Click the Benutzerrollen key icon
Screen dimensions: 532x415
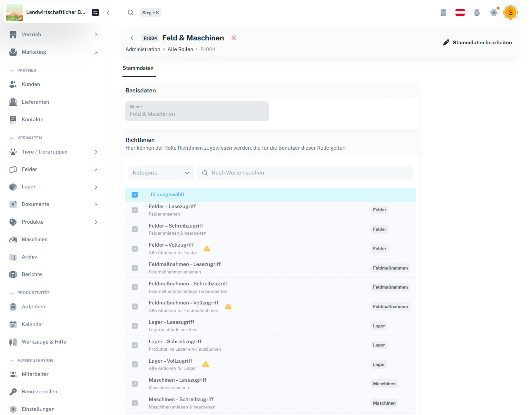tap(13, 392)
